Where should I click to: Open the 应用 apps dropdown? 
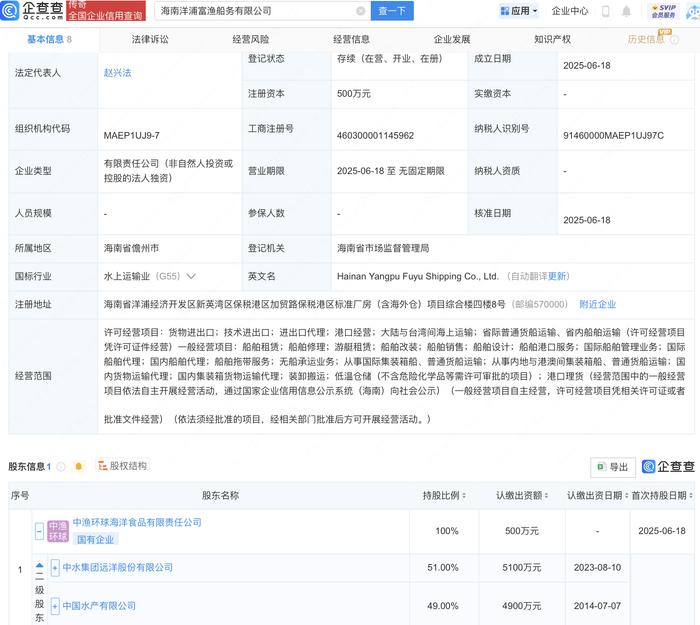click(519, 11)
